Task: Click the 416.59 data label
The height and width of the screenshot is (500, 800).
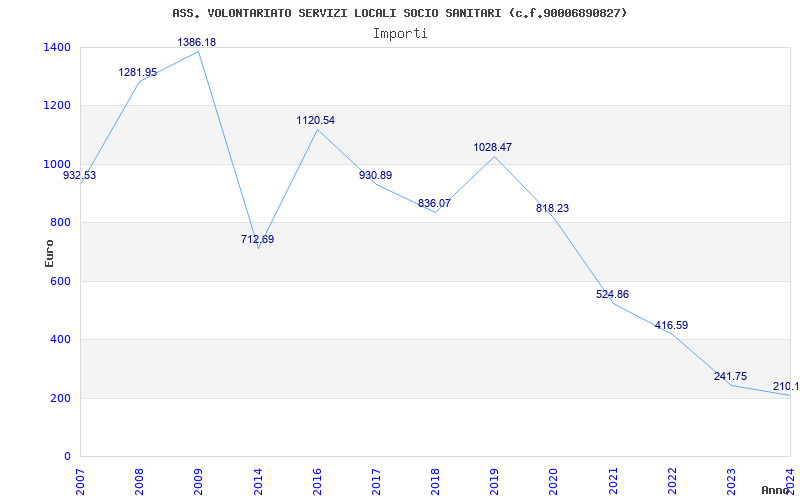Action: click(x=671, y=326)
